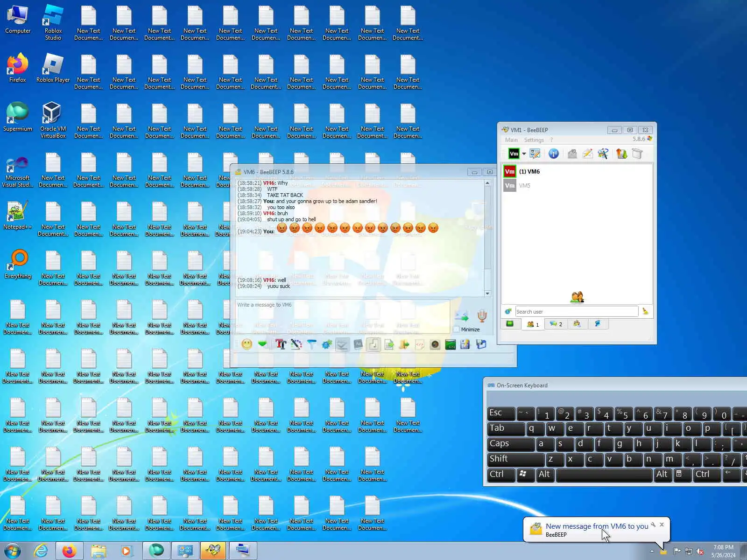
Task: Open the edit profile vCard icon
Action: coord(535,154)
